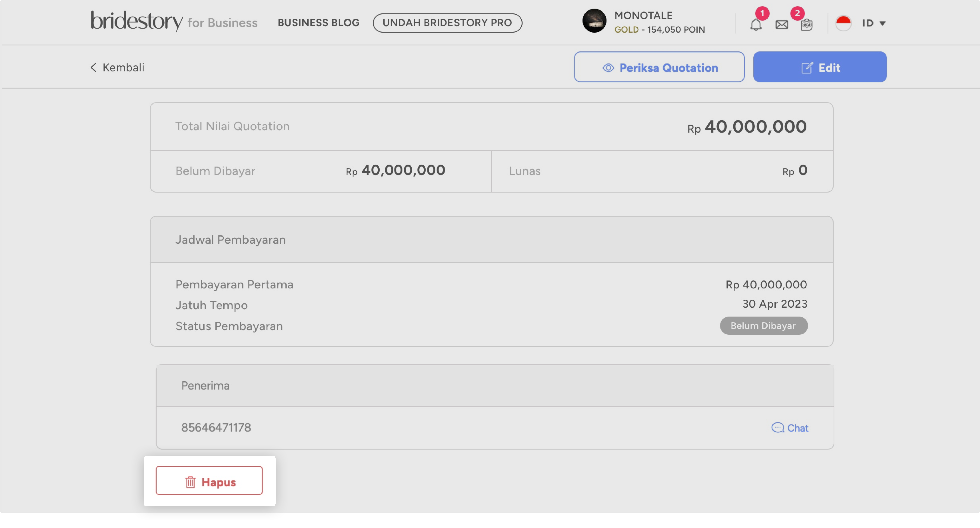Expand the ID language dropdown arrow

point(883,24)
